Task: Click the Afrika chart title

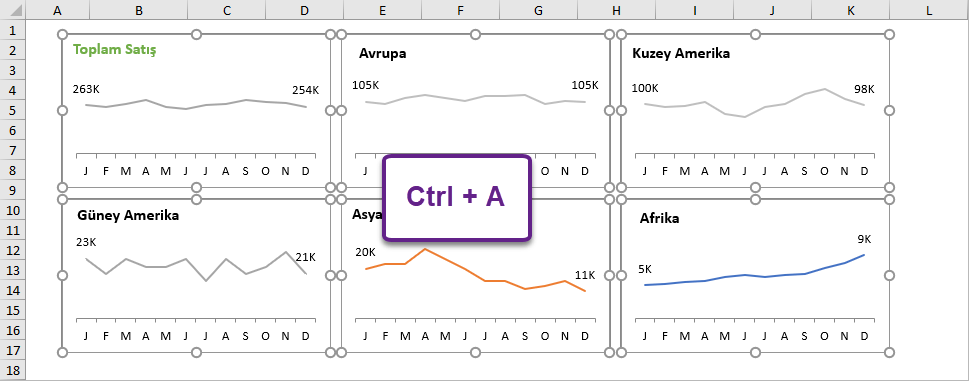Action: [659, 218]
